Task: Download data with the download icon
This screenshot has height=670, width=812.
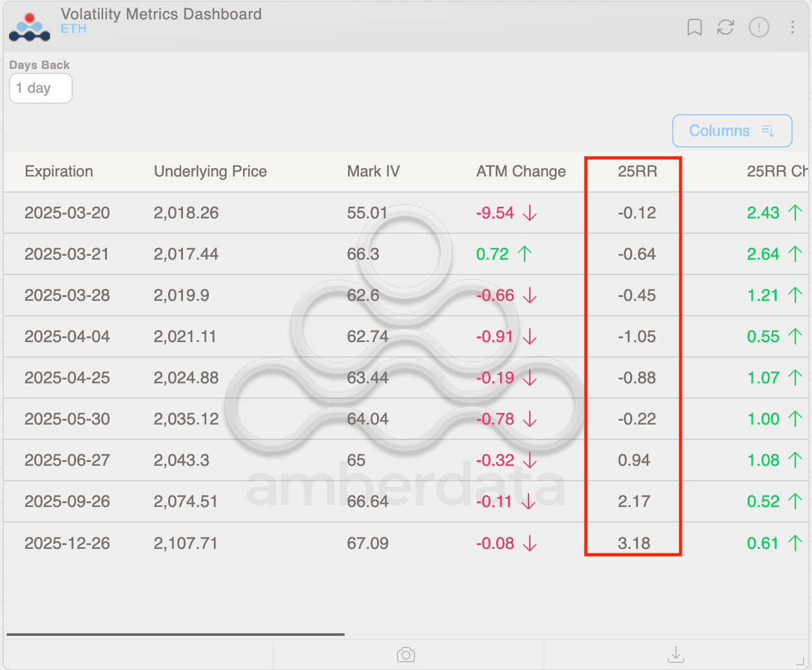Action: (x=676, y=655)
